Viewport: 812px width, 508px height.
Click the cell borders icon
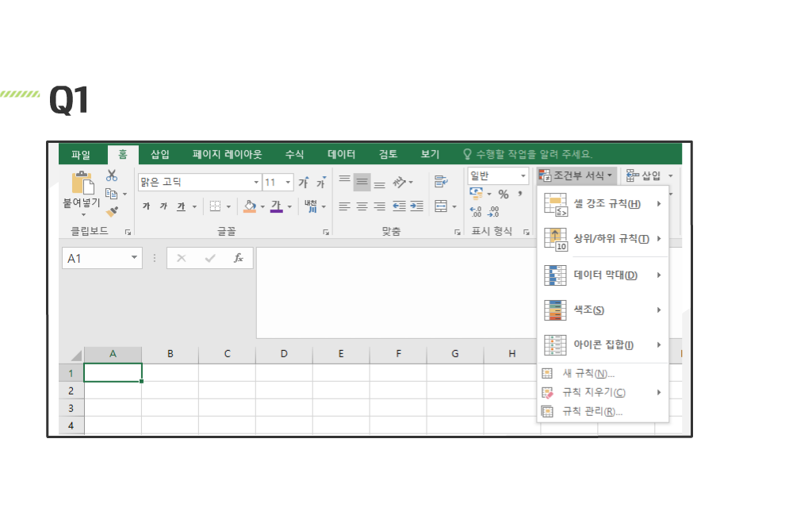(x=215, y=206)
